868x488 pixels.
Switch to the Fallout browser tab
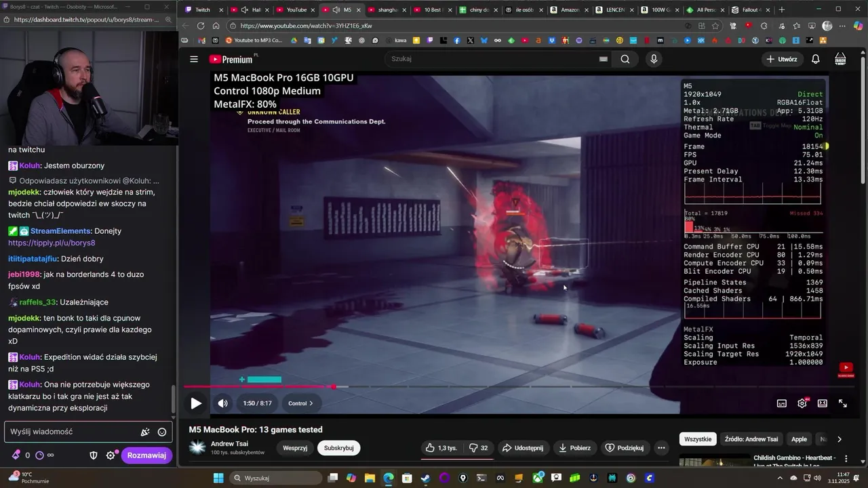(752, 9)
